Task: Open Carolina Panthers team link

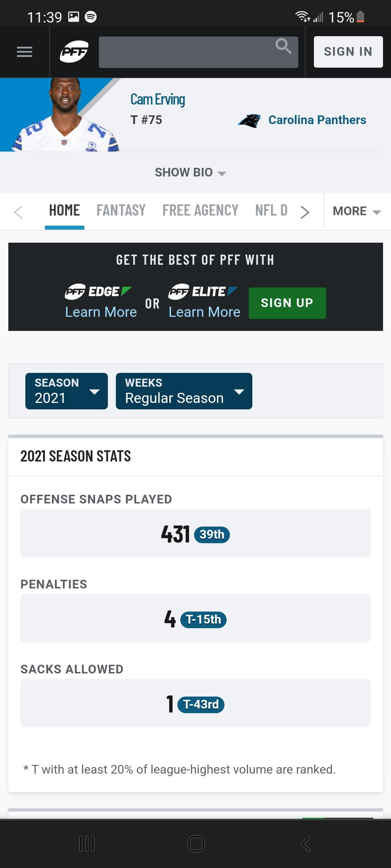Action: tap(317, 120)
